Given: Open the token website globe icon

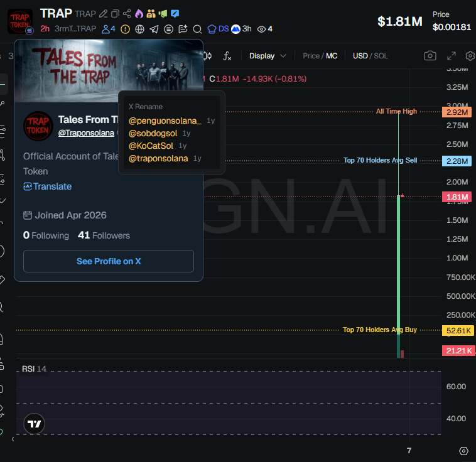Looking at the screenshot, I should (x=139, y=29).
